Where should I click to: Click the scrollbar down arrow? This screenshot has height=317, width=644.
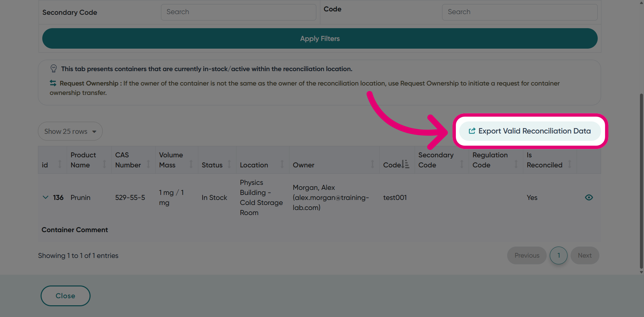[641, 272]
